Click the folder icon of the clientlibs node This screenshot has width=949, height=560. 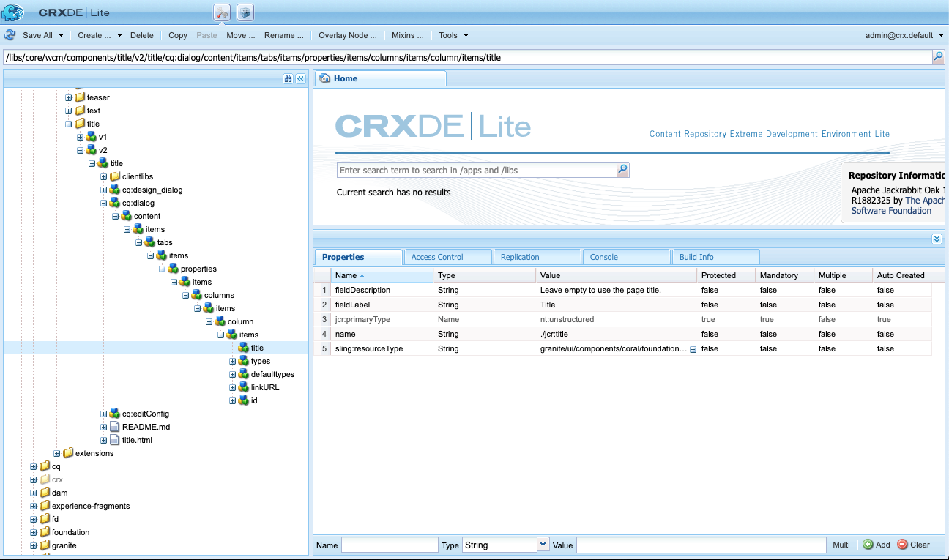click(x=115, y=176)
